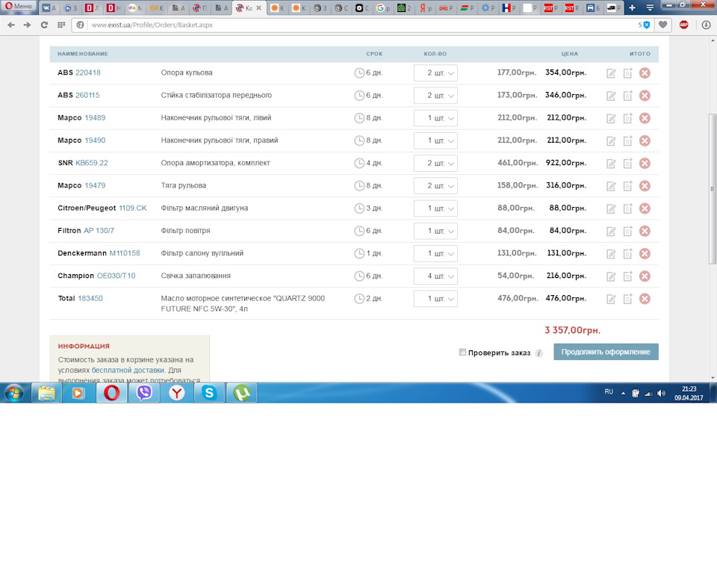Image resolution: width=717 pixels, height=588 pixels.
Task: Click the Фільтр салону вугільний description
Action: pyautogui.click(x=202, y=253)
